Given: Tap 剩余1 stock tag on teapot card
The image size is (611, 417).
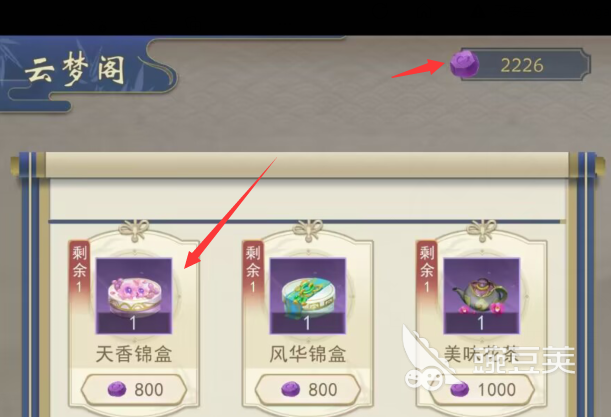Looking at the screenshot, I should tap(427, 272).
